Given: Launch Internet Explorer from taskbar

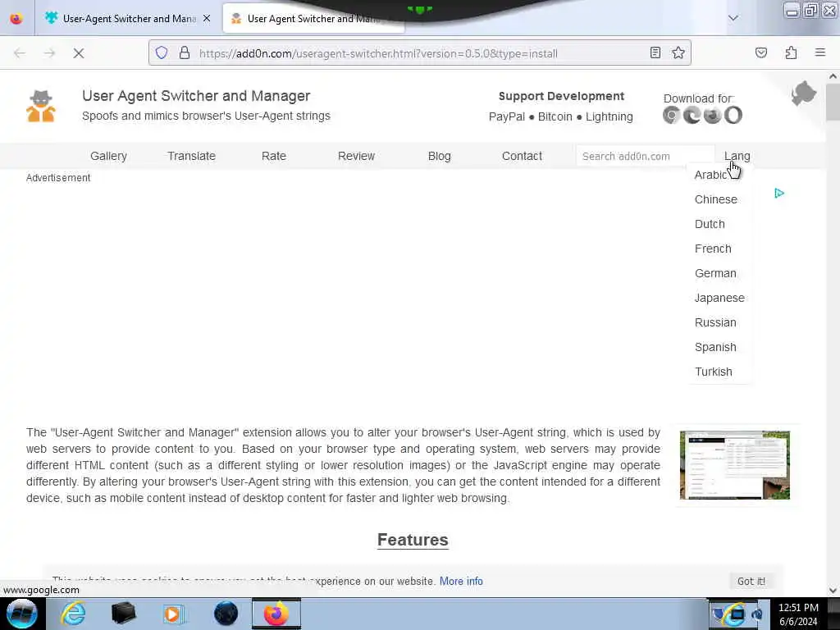Looking at the screenshot, I should coord(73,614).
